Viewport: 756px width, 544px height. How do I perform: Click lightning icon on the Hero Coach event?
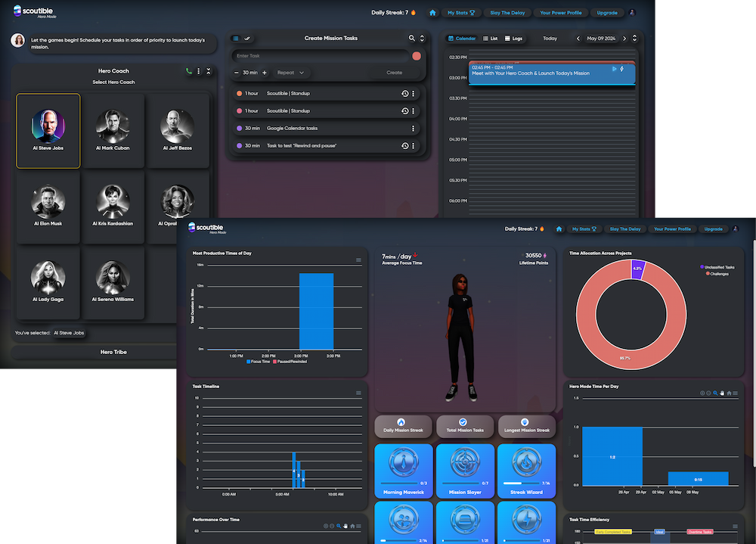[x=622, y=69]
